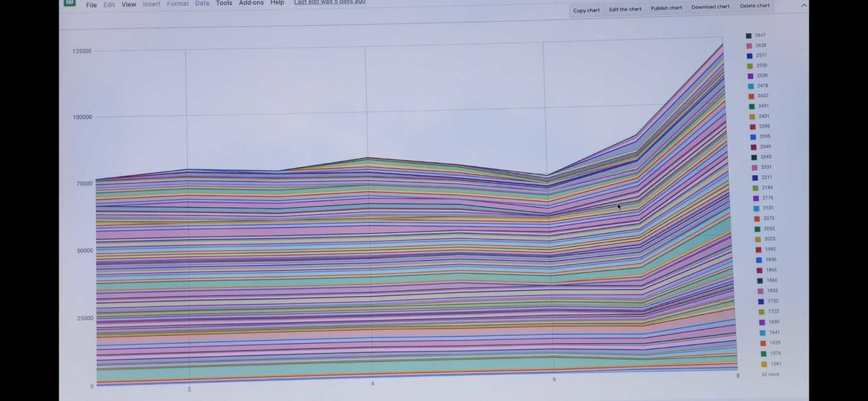Click the legend swatch for series 2478

pyautogui.click(x=751, y=86)
